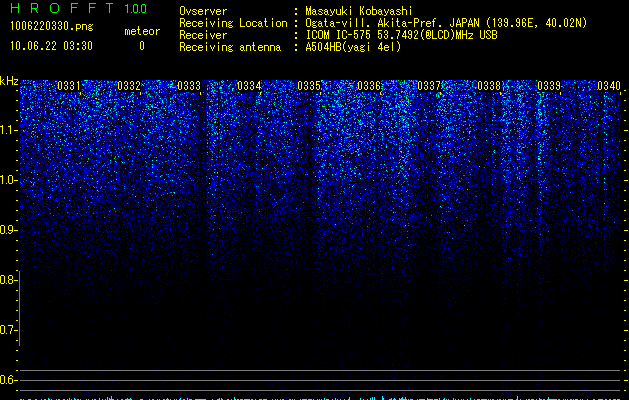
Task: Click the 0331 time marker
Action: [x=69, y=86]
